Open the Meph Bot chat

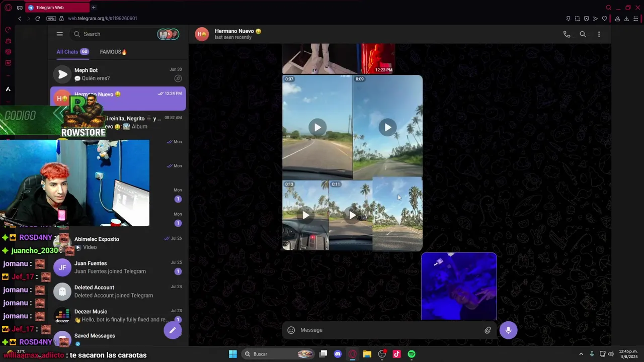(x=118, y=74)
